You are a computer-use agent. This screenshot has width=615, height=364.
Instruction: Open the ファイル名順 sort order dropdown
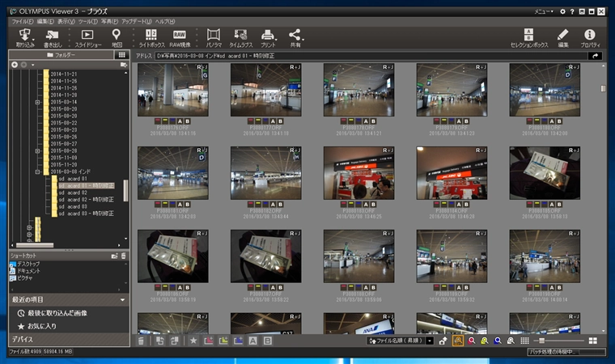pyautogui.click(x=430, y=341)
